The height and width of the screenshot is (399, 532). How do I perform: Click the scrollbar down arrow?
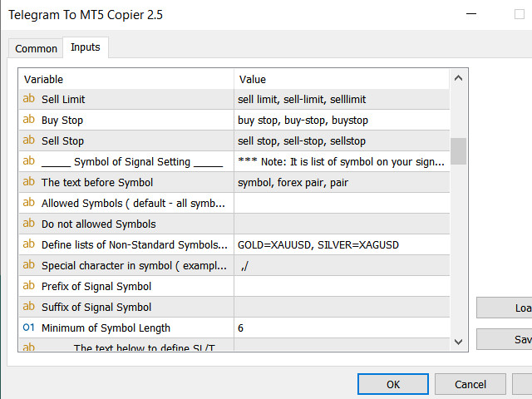458,342
